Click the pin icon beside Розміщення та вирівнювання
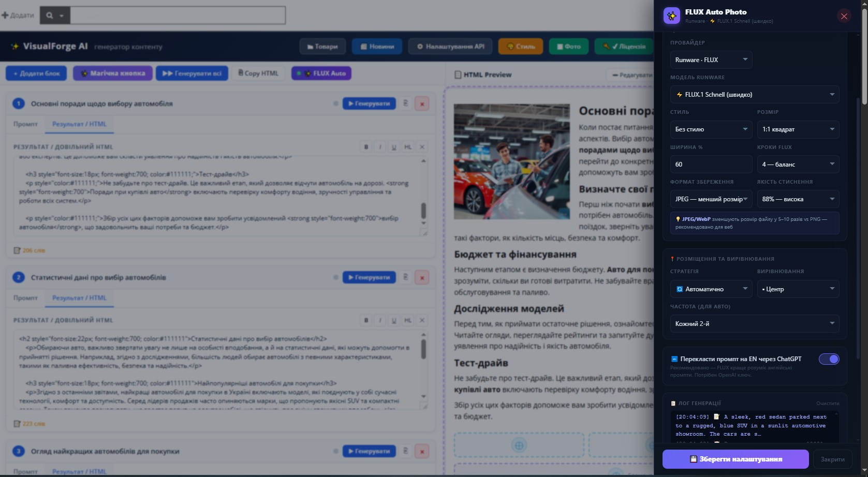This screenshot has width=868, height=477. click(x=672, y=259)
